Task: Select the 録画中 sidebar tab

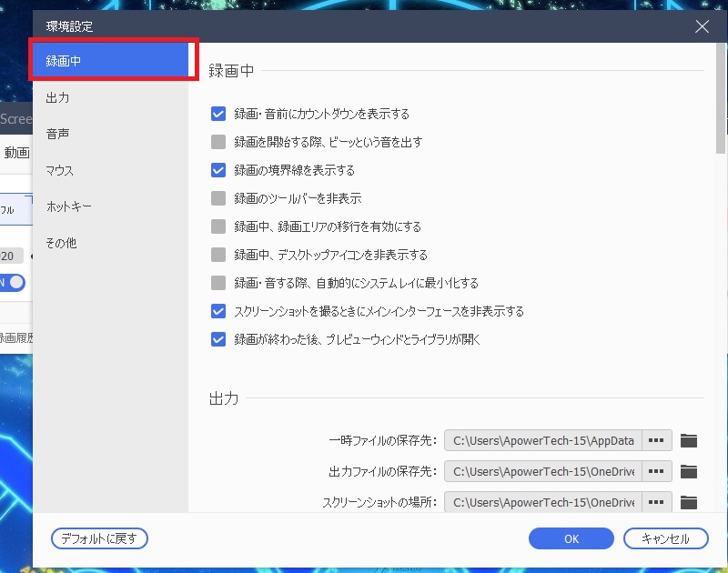Action: coord(110,61)
